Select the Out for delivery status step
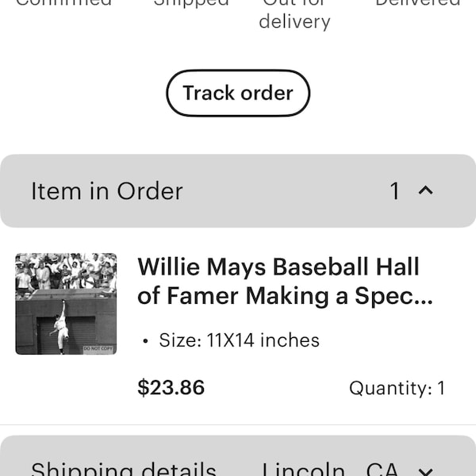The width and height of the screenshot is (476, 476). click(294, 13)
